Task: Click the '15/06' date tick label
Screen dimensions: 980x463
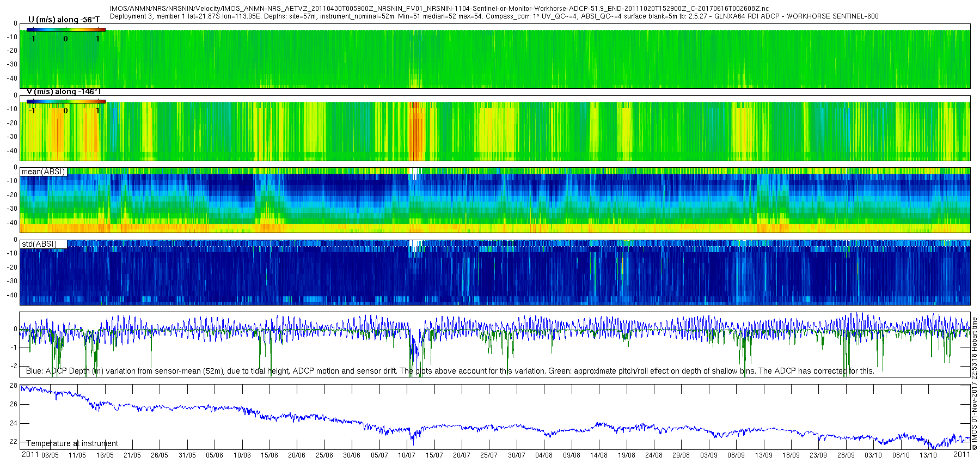Action: click(269, 455)
